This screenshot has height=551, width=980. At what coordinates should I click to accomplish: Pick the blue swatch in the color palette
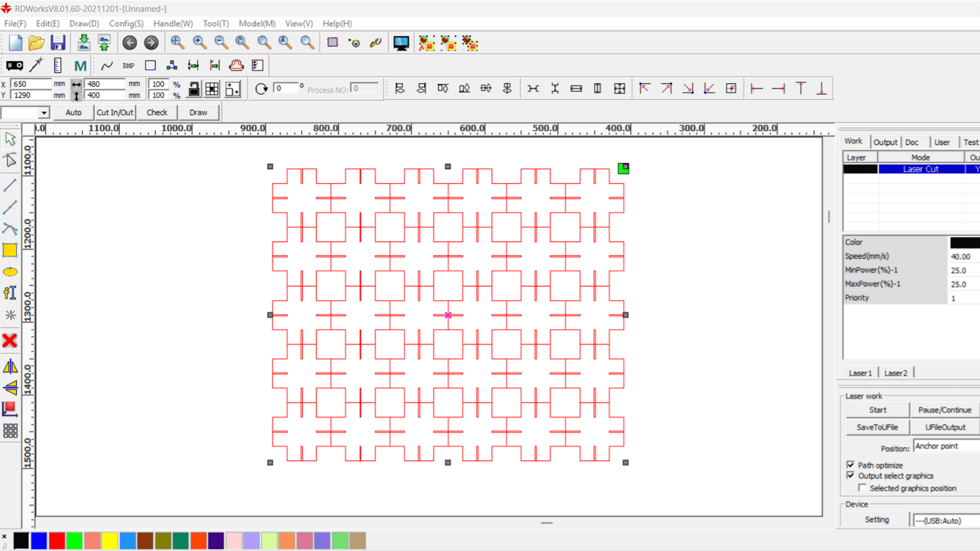point(39,540)
